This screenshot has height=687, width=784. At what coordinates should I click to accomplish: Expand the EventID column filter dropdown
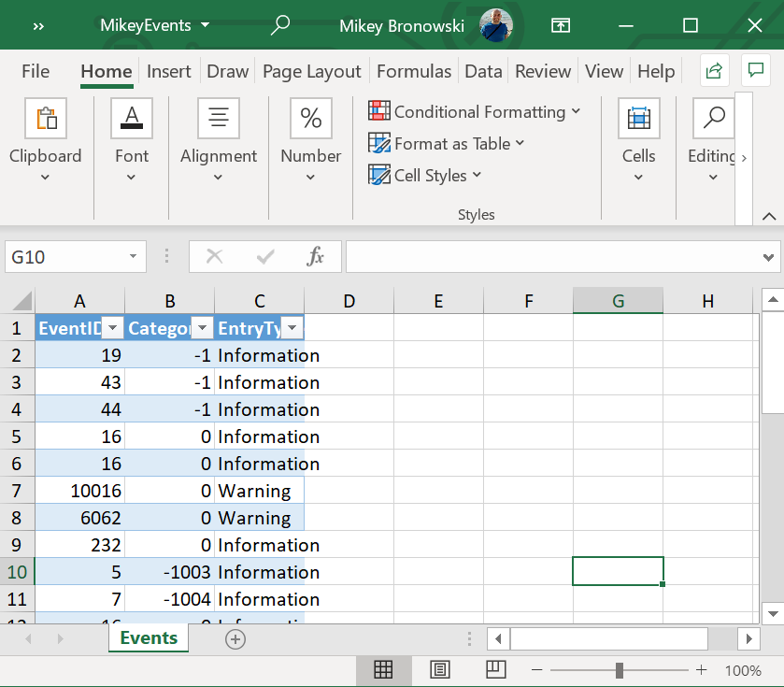tap(112, 328)
